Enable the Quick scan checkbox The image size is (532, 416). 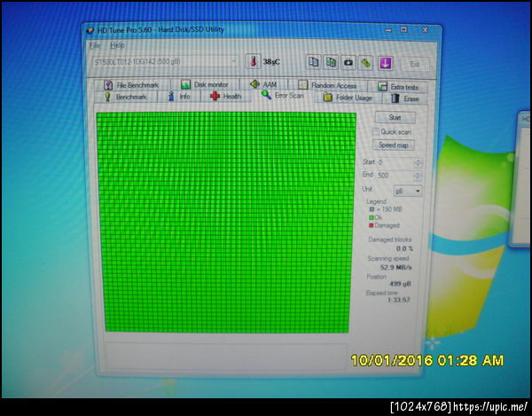[x=375, y=131]
